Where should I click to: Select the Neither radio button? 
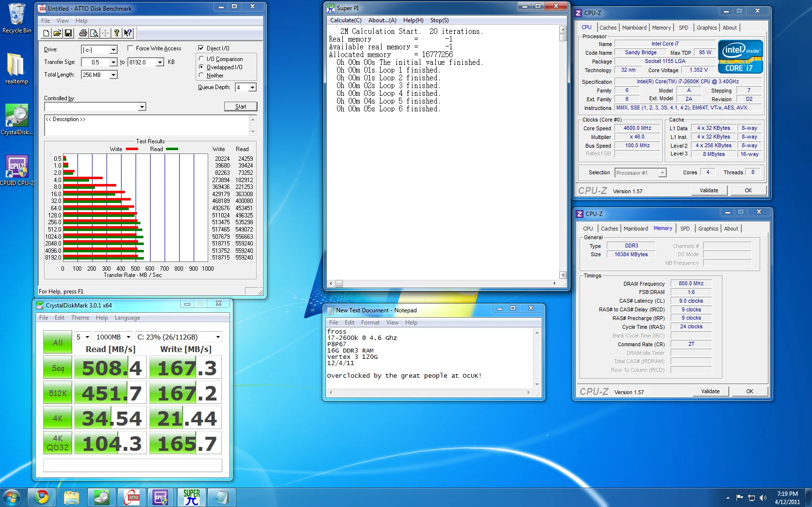click(201, 75)
